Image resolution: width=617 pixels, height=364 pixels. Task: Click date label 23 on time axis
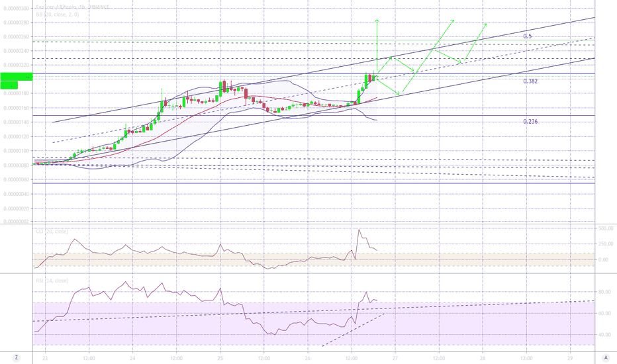coord(45,359)
